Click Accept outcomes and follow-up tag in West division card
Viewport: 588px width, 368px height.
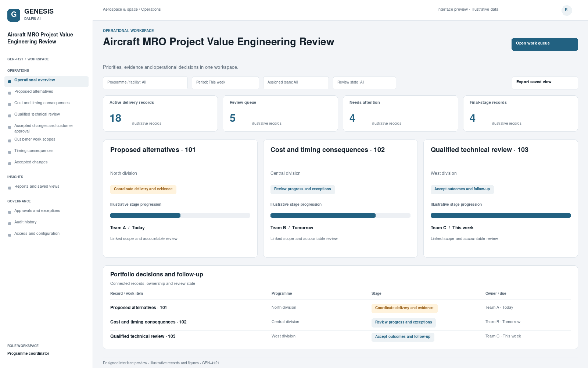click(462, 189)
